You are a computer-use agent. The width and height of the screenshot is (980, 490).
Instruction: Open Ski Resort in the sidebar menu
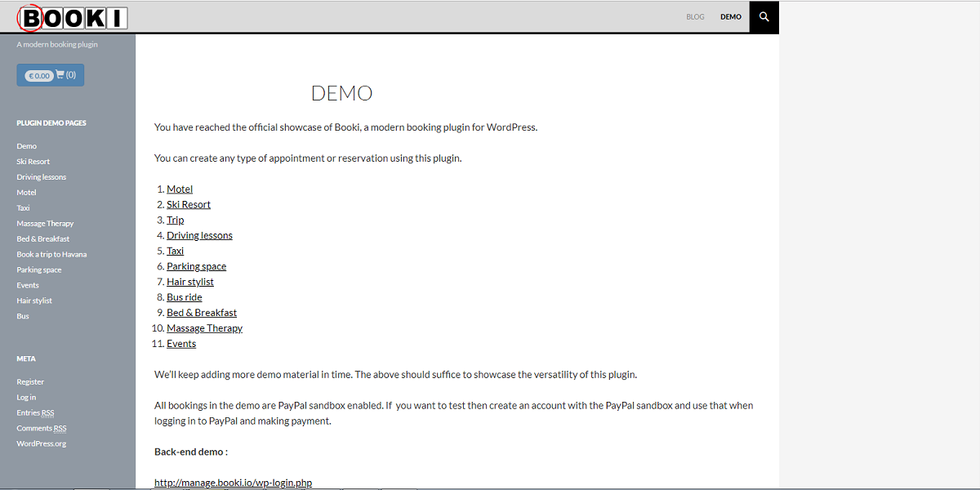[33, 162]
